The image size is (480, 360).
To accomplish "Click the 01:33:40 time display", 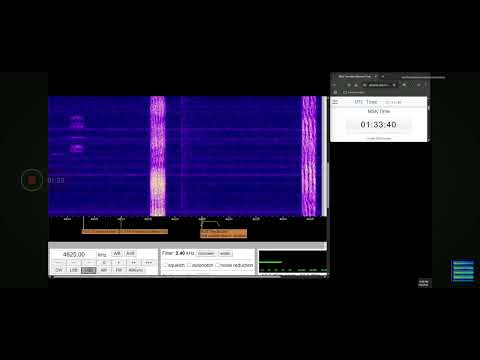I will 378,125.
